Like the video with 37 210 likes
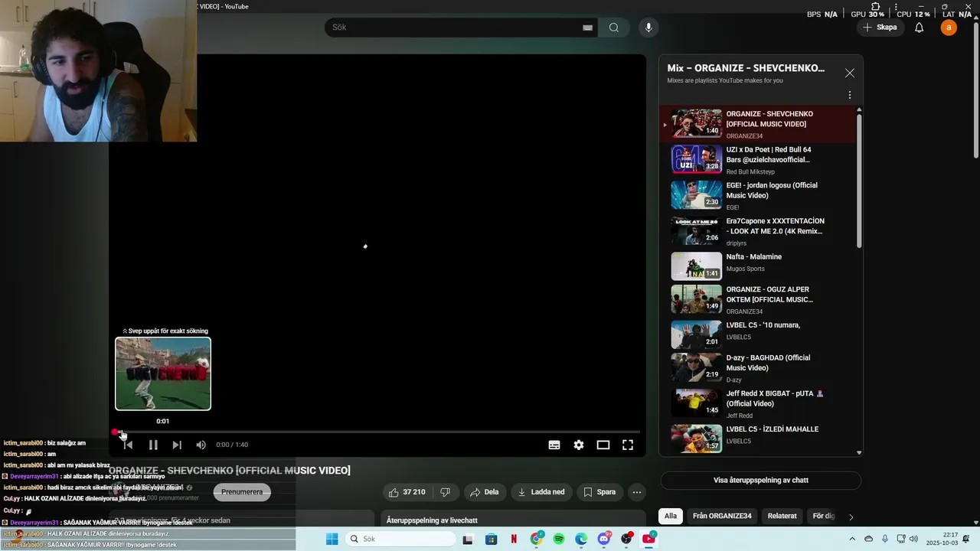 coord(407,492)
